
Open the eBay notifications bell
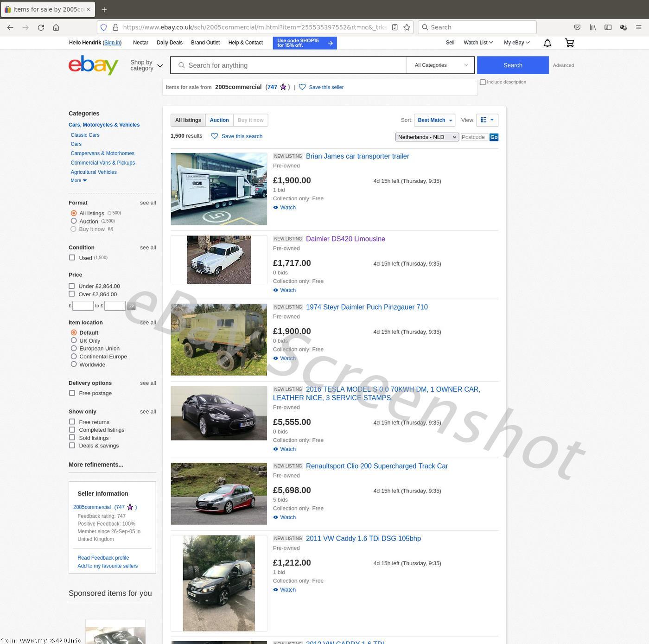pyautogui.click(x=547, y=43)
